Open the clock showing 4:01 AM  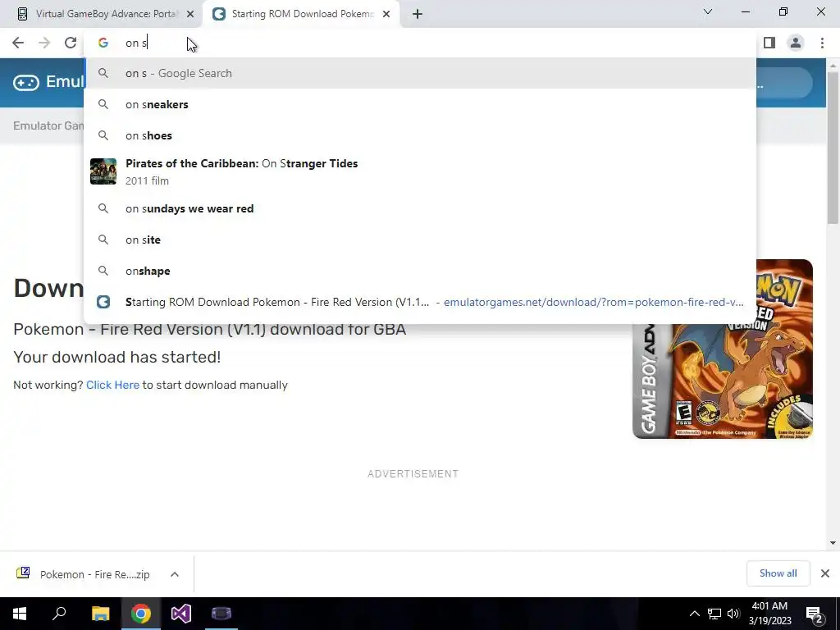click(x=769, y=614)
